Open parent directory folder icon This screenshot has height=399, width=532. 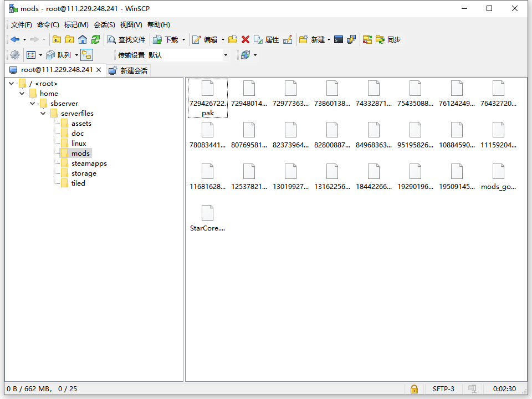pyautogui.click(x=57, y=40)
